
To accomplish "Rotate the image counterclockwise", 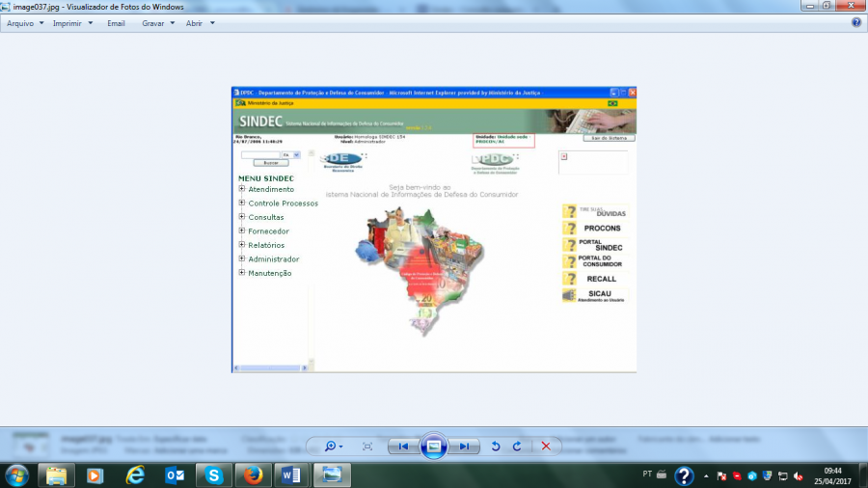I will 496,447.
